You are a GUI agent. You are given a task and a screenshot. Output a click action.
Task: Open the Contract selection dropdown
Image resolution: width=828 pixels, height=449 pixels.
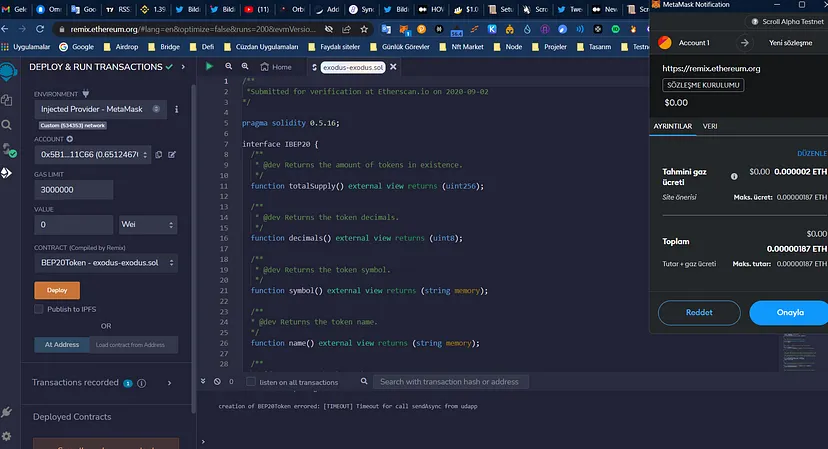click(105, 262)
